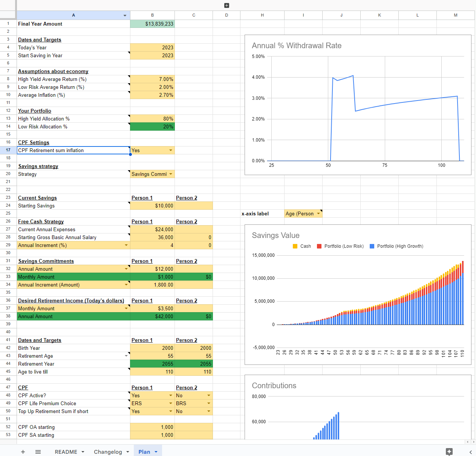This screenshot has width=476, height=456.
Task: Select column H header
Action: pos(262,15)
